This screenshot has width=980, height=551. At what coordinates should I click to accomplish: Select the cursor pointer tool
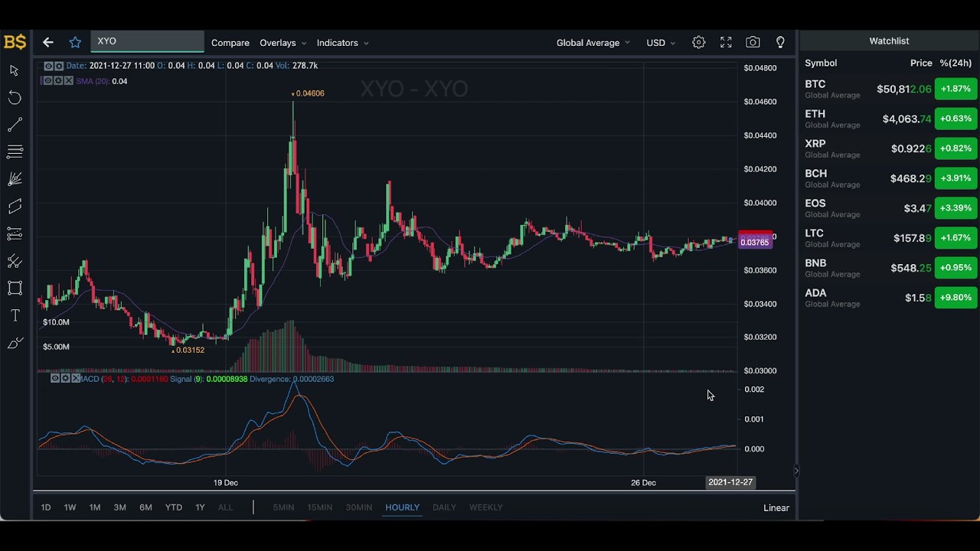pos(15,70)
